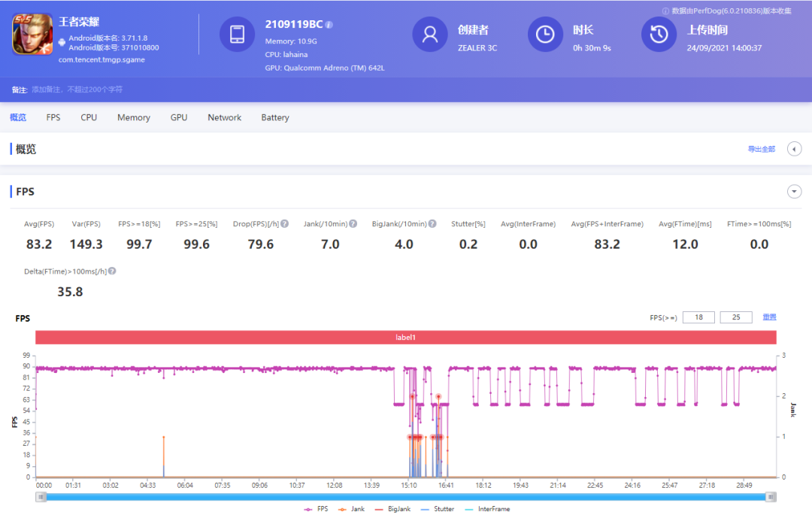
Task: Click the creator profile icon
Action: [430, 35]
